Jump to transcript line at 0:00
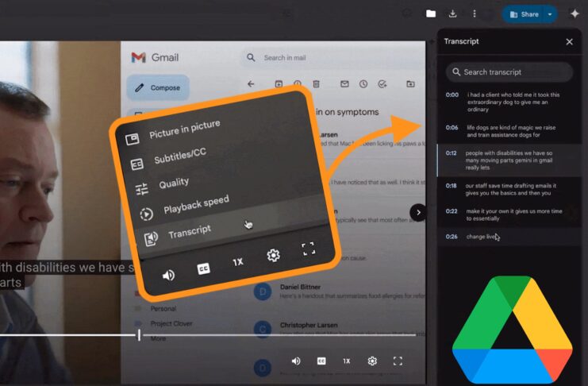This screenshot has height=386, width=588. pyautogui.click(x=509, y=102)
